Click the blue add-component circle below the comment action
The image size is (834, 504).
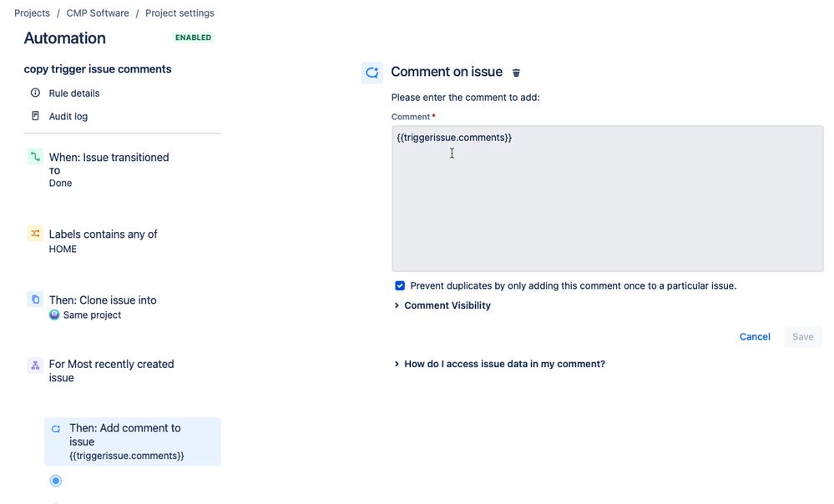[56, 481]
